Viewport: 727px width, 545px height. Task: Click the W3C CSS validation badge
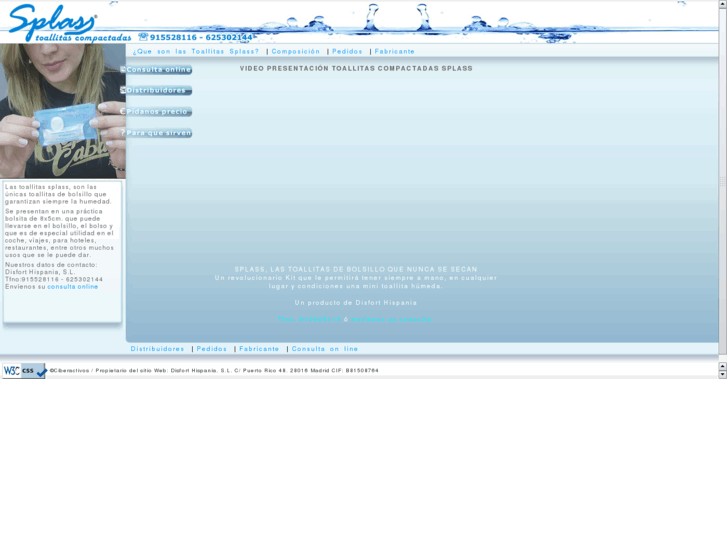click(24, 371)
